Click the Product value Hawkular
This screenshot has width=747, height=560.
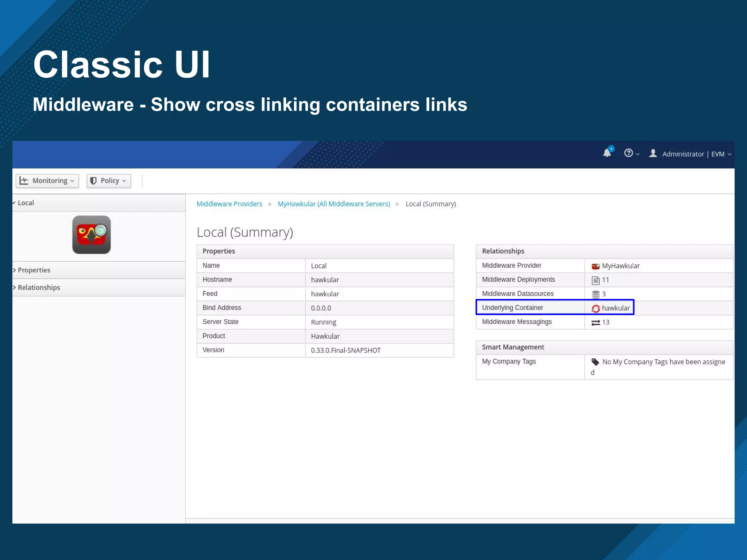(x=325, y=336)
